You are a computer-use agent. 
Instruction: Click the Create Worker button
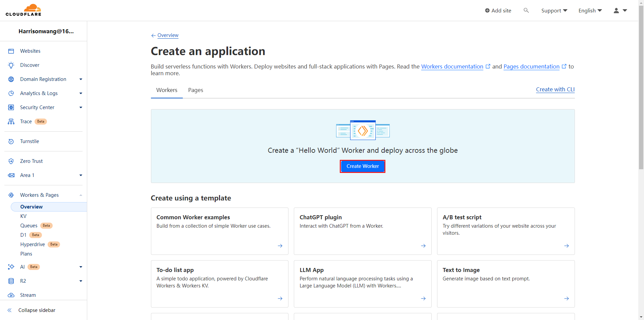[x=363, y=166]
